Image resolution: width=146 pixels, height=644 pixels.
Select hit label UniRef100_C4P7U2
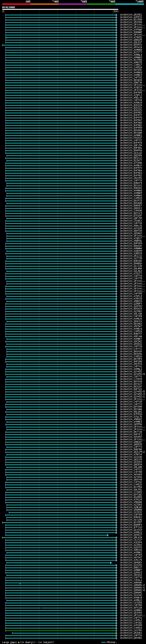tap(131, 77)
